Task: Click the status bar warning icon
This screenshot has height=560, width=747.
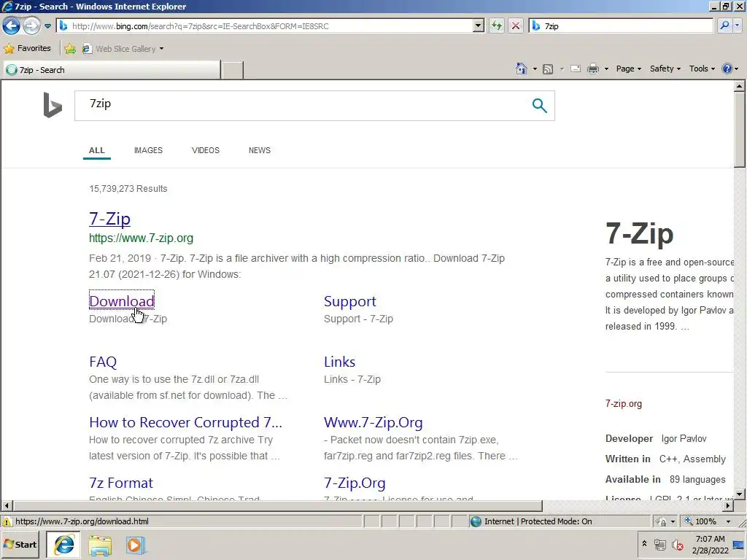Action: pyautogui.click(x=7, y=521)
